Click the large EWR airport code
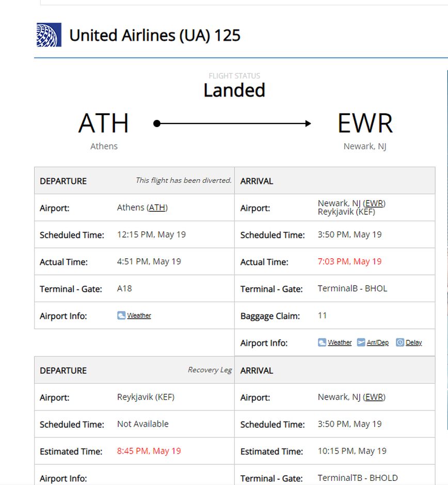The width and height of the screenshot is (448, 485). pos(365,123)
